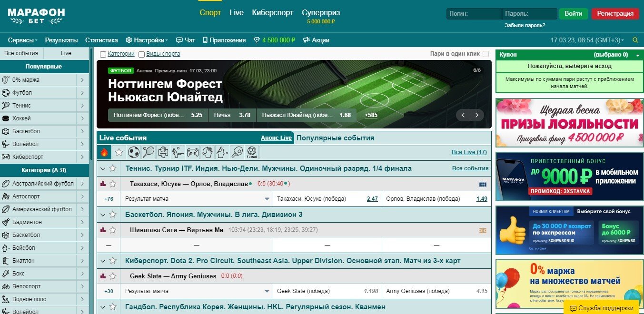
Task: Enable the Виды спорта checkbox
Action: pos(141,54)
